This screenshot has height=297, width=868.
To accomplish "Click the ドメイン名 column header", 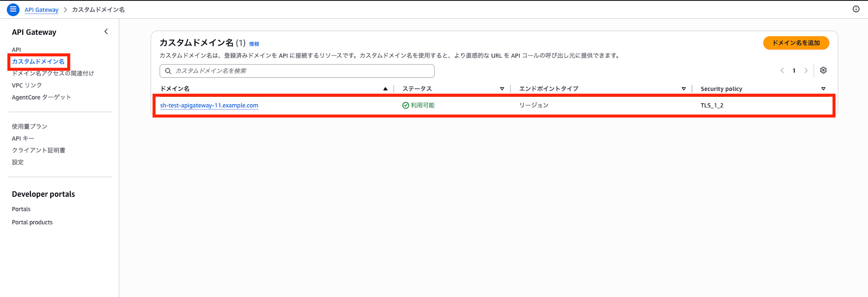I will click(175, 89).
